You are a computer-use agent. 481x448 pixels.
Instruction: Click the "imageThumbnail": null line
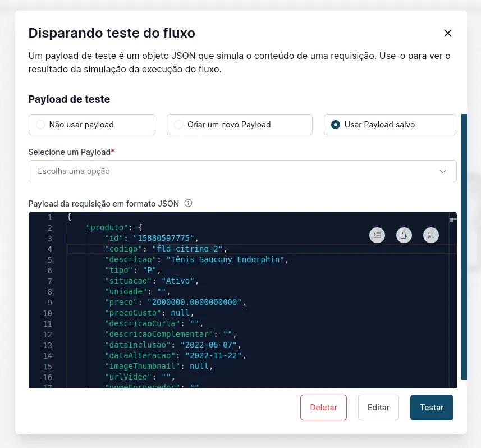point(159,367)
